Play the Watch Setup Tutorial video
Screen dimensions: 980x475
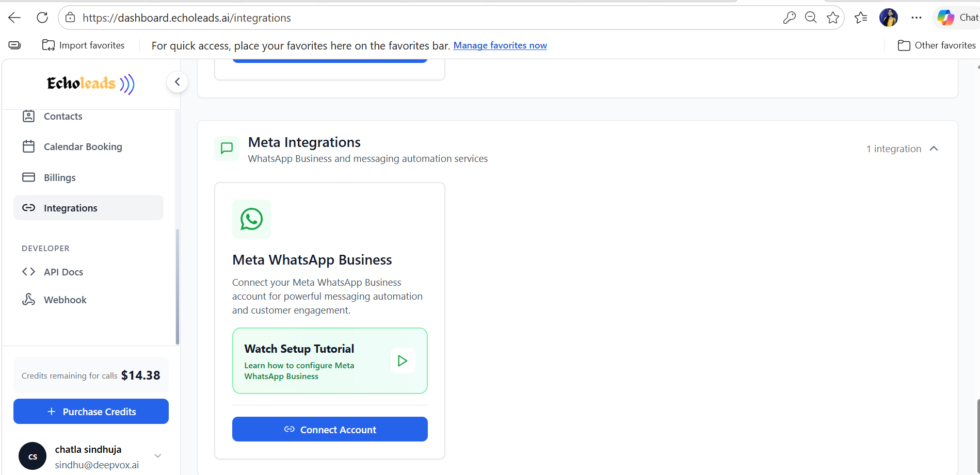click(x=403, y=361)
